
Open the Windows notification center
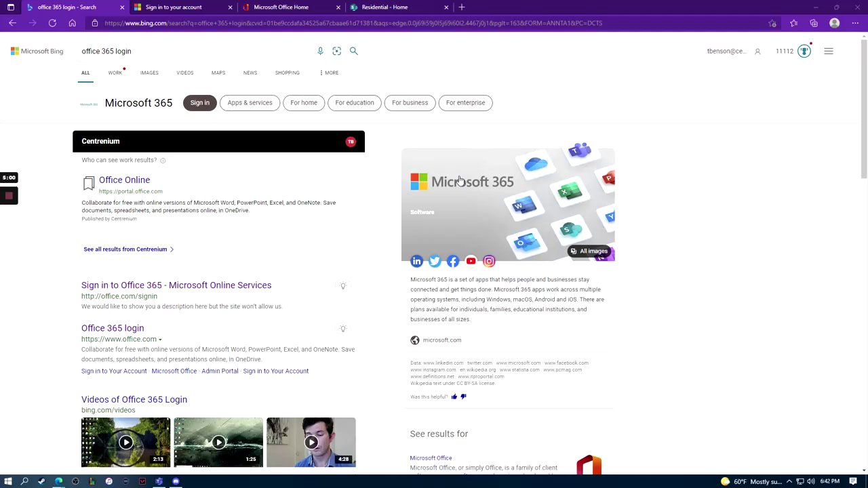pos(853,481)
